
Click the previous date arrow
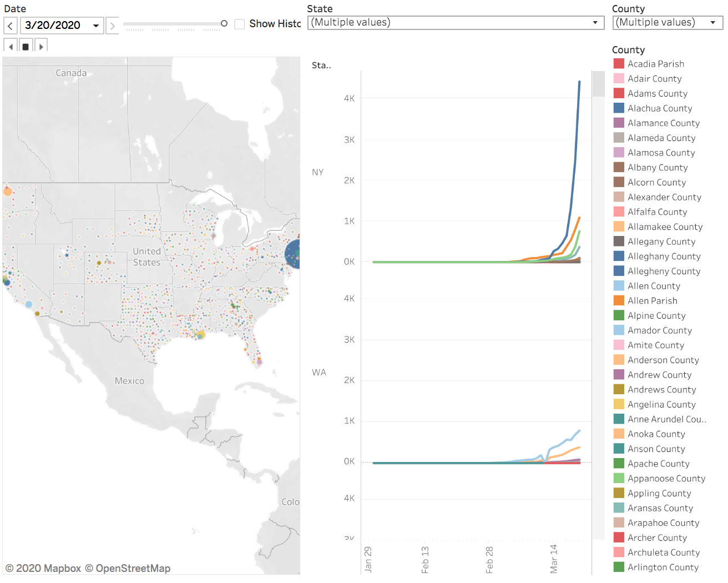pos(9,24)
